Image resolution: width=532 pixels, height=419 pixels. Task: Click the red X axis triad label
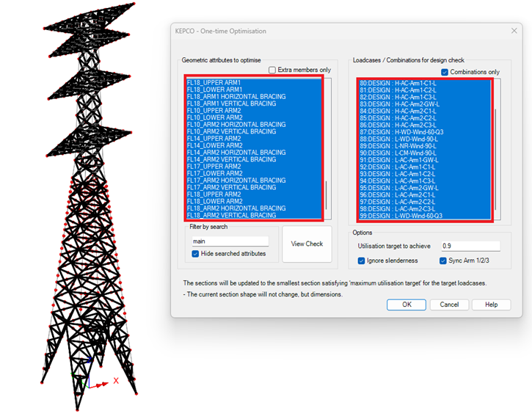pyautogui.click(x=115, y=381)
